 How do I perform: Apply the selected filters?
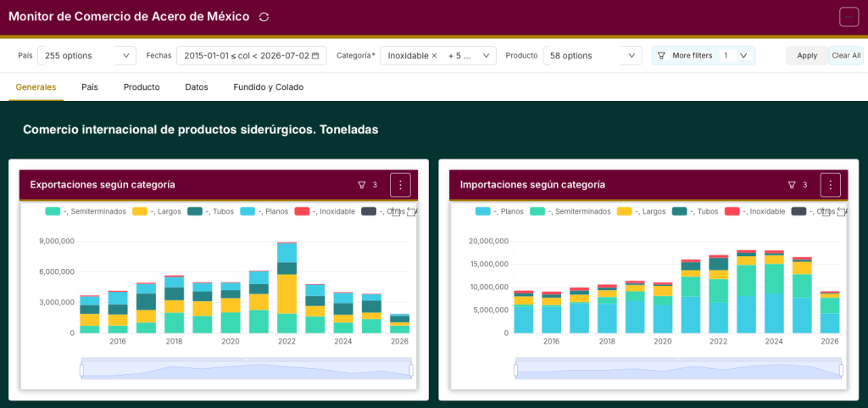tap(807, 56)
